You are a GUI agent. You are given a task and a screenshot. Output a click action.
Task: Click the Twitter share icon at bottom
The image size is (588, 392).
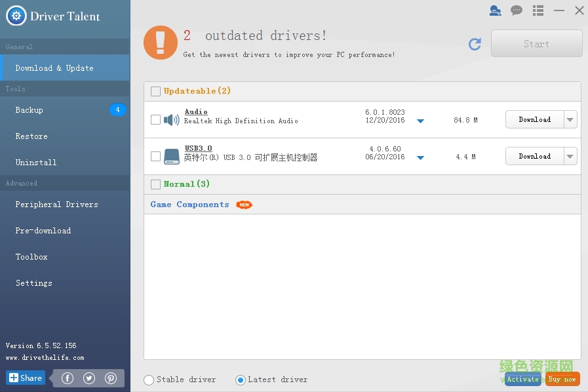pyautogui.click(x=89, y=378)
